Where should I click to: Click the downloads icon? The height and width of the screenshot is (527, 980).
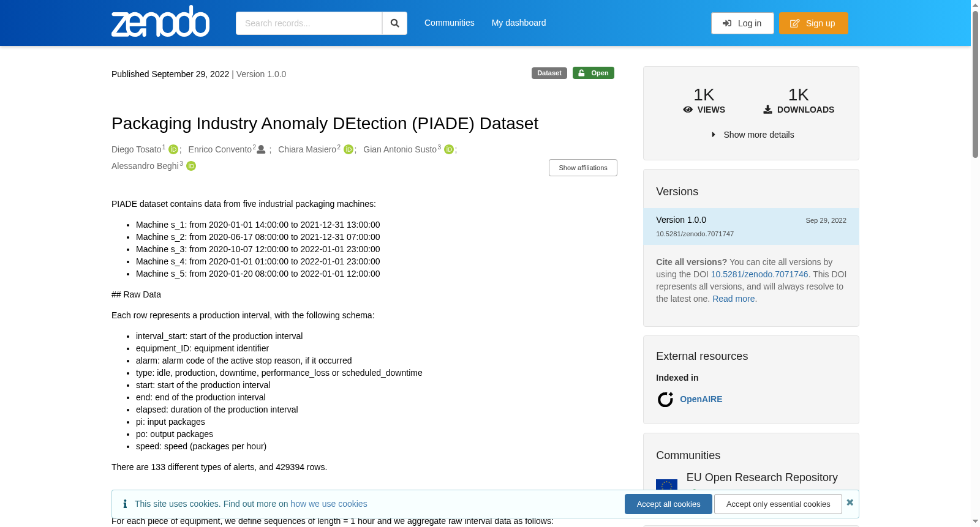point(767,110)
